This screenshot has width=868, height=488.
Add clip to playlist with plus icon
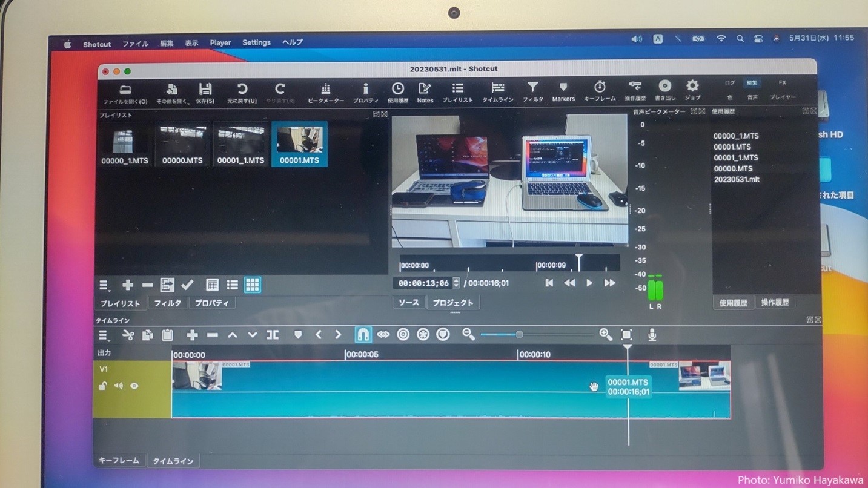point(127,285)
